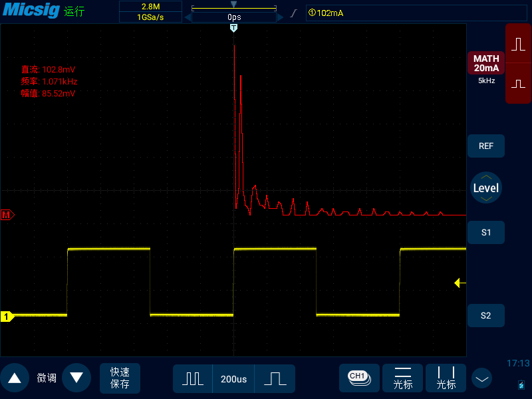532x399 pixels.
Task: Open the S2 serial decode button
Action: (486, 315)
